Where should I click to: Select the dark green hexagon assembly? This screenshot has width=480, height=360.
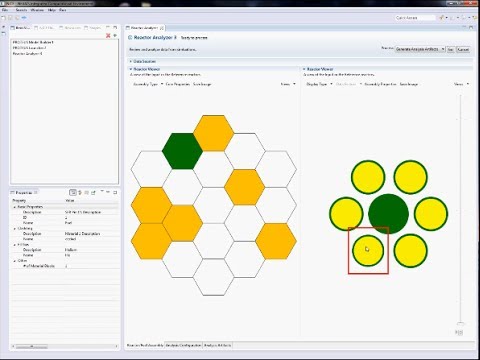tap(182, 151)
